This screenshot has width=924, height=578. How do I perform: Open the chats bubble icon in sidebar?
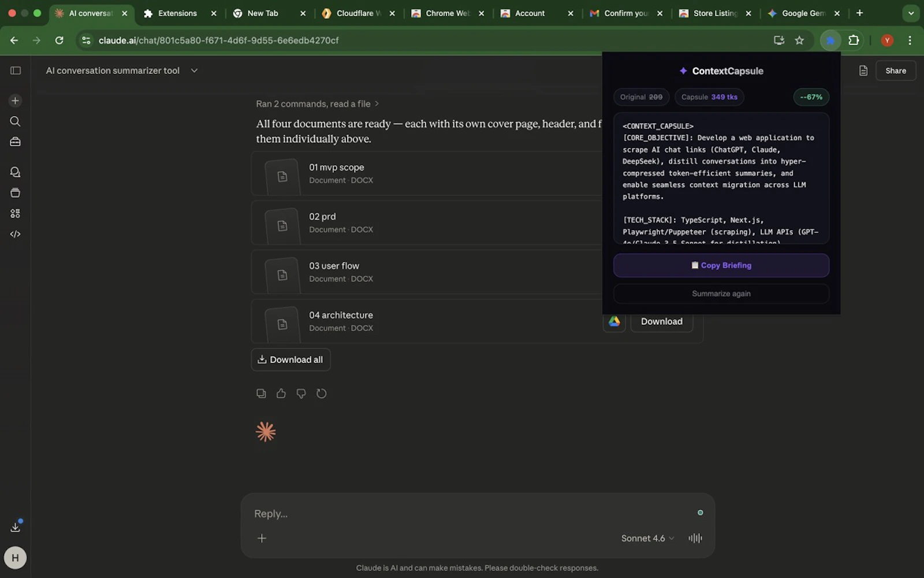pyautogui.click(x=16, y=172)
